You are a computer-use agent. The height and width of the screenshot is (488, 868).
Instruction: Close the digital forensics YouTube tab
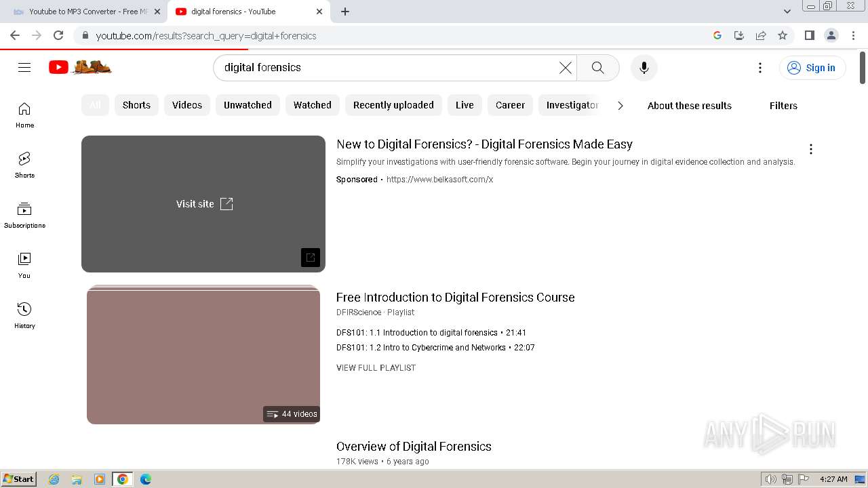(319, 12)
